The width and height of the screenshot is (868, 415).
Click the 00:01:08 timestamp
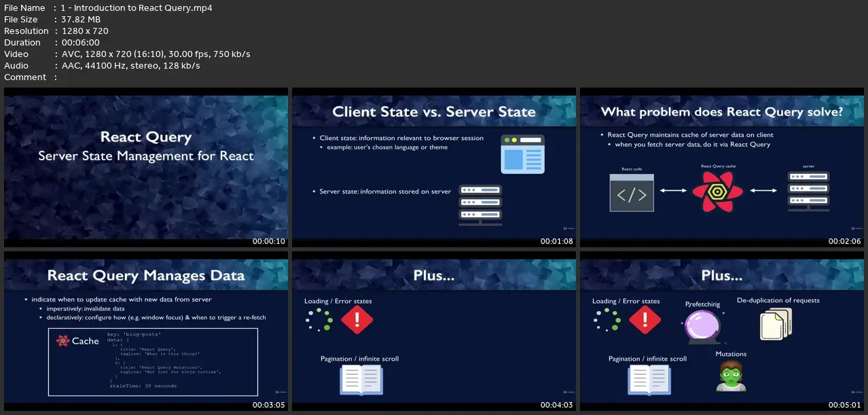coord(557,241)
